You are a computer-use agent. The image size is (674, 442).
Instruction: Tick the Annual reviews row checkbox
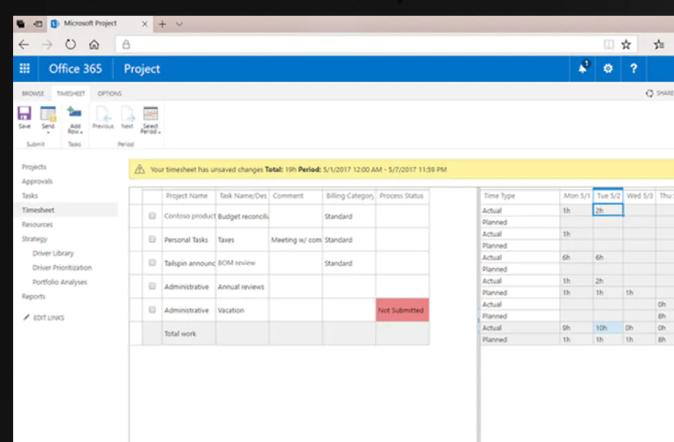[x=152, y=286]
